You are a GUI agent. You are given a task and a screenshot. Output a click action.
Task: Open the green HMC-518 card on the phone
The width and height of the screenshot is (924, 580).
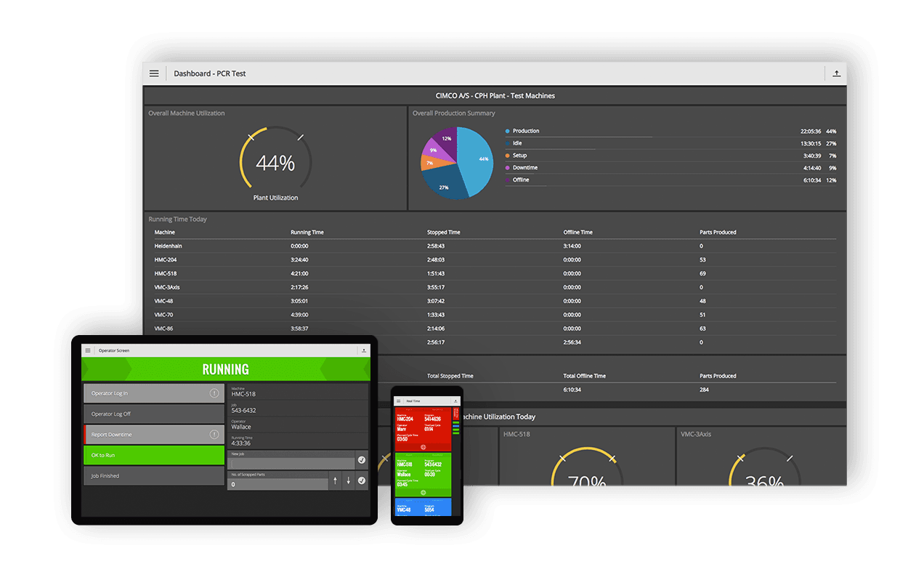coord(423,475)
